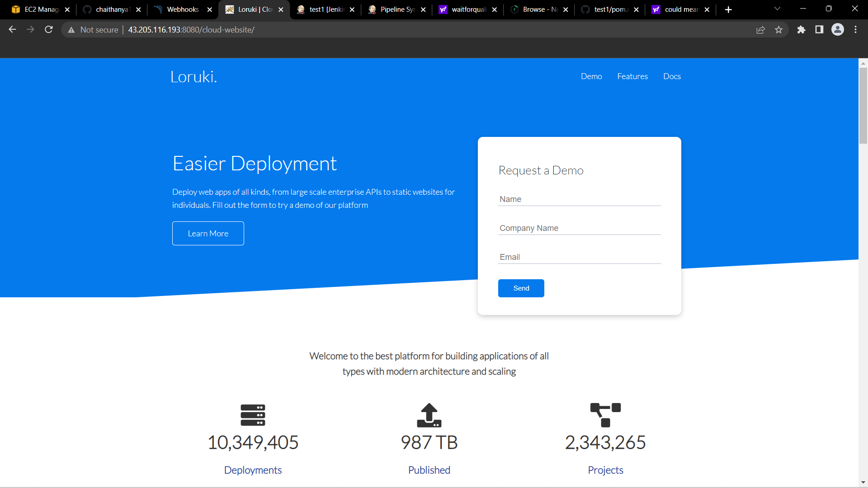Open the Chrome profile avatar icon
This screenshot has height=488, width=868.
837,30
